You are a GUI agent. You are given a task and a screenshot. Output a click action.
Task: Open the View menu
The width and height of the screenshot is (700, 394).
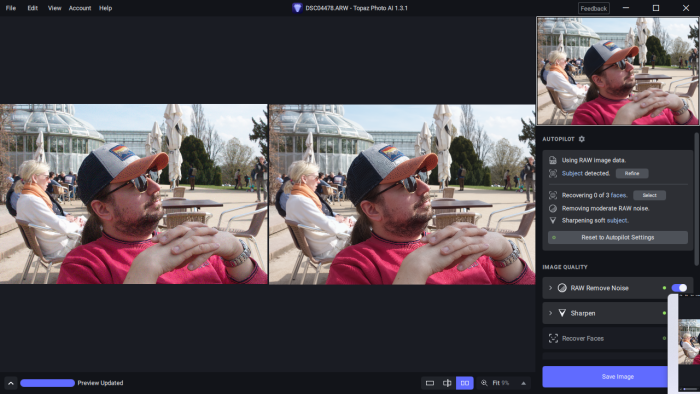click(x=54, y=8)
